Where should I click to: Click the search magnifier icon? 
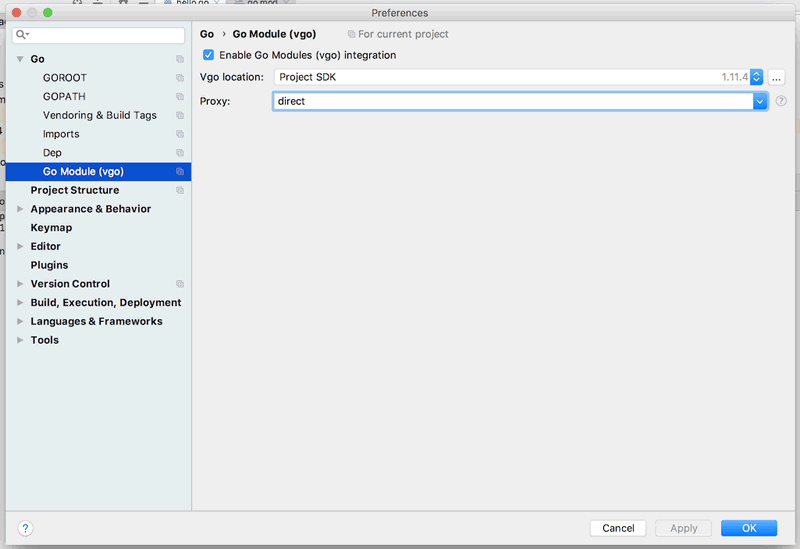point(21,35)
